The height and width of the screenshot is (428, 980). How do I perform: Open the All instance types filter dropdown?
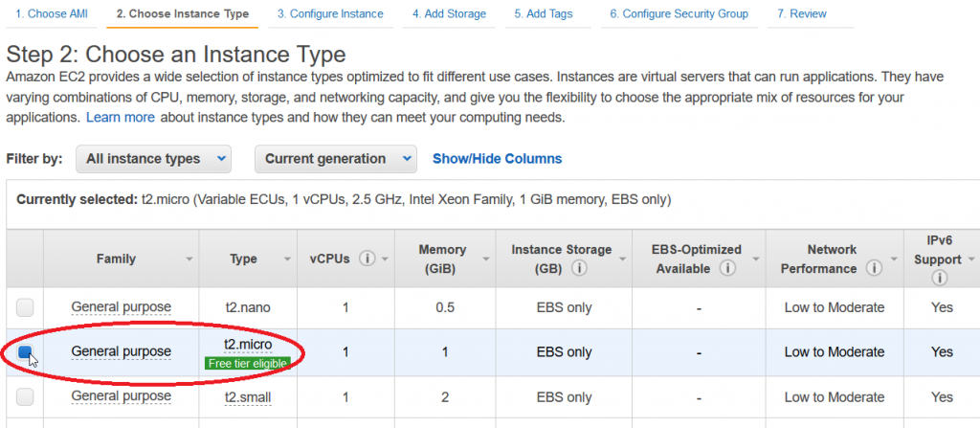[x=154, y=159]
